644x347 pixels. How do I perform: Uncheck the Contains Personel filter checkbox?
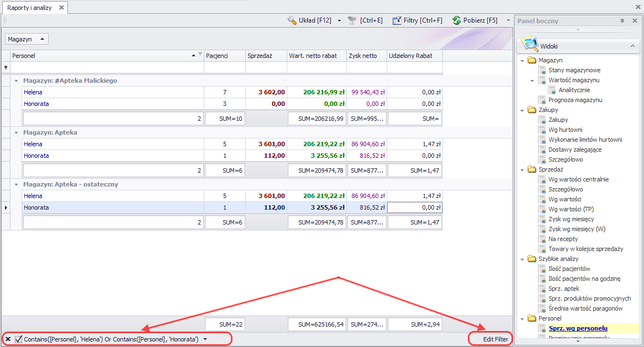pos(19,339)
